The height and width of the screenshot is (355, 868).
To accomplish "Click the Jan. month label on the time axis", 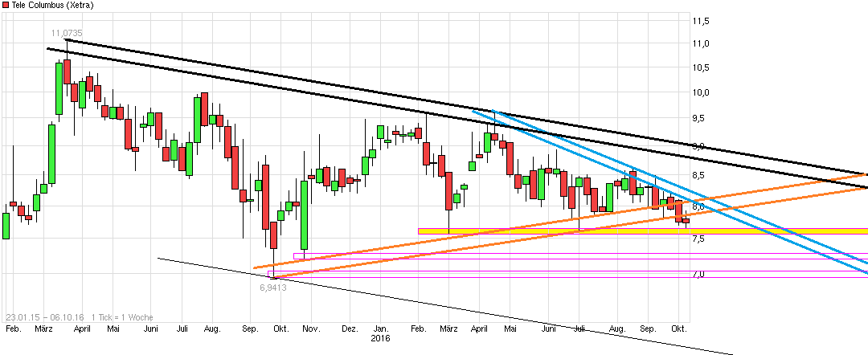I will click(x=381, y=329).
